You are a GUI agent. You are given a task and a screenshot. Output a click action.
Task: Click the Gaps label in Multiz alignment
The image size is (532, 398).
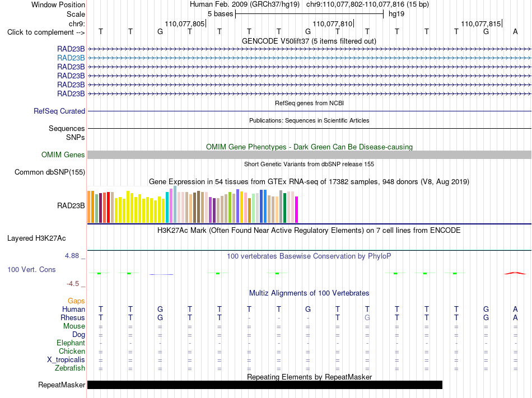(76, 301)
